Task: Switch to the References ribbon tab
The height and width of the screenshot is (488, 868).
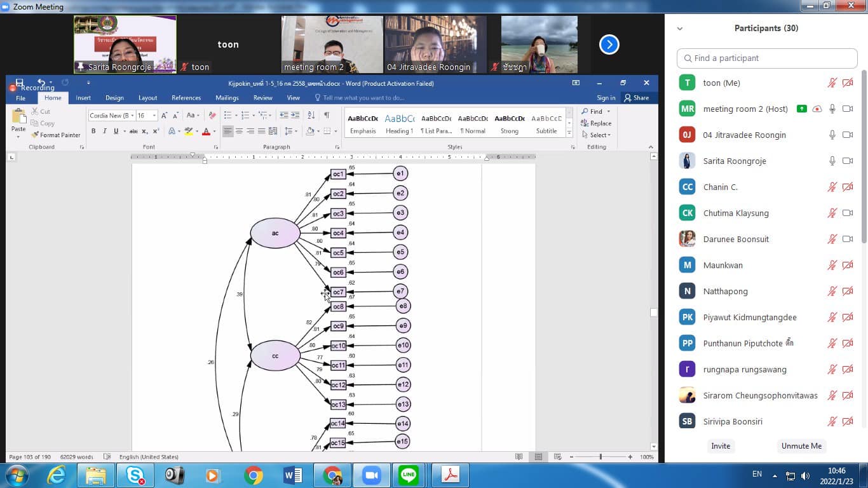Action: pyautogui.click(x=186, y=98)
